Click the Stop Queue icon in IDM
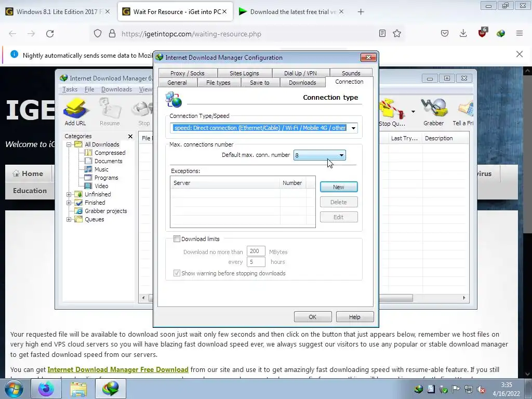This screenshot has width=532, height=399. [x=393, y=112]
